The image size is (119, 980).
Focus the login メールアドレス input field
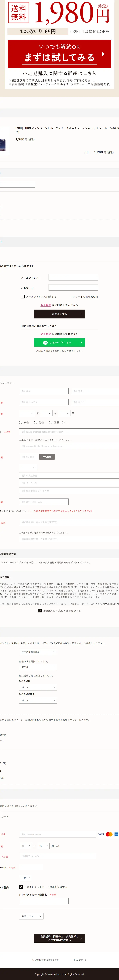[x=73, y=277]
